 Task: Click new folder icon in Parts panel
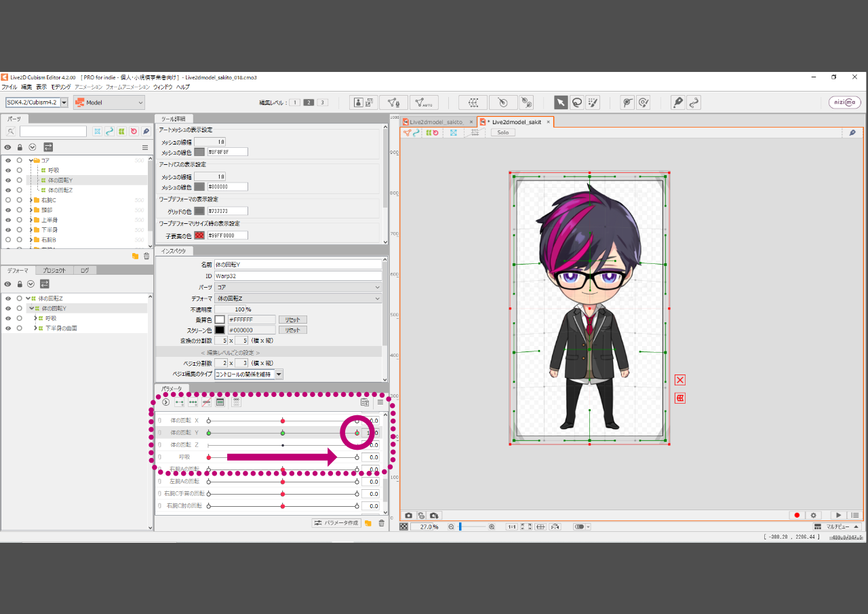pyautogui.click(x=135, y=256)
